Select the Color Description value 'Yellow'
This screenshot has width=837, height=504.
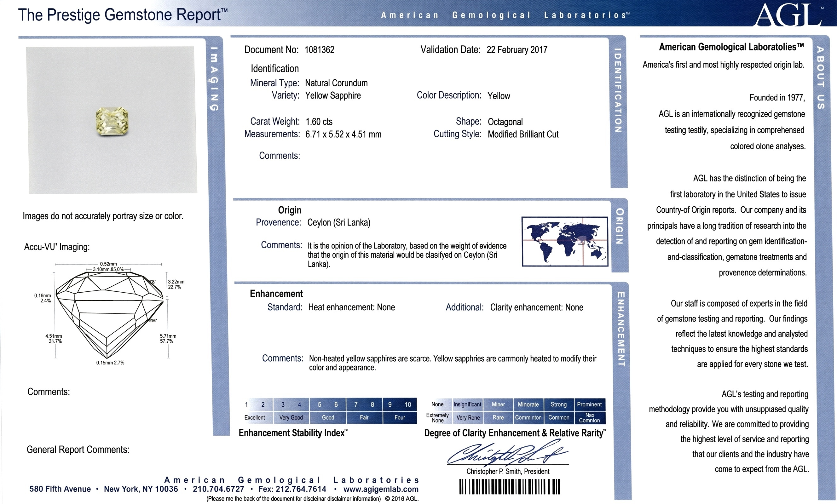point(499,96)
